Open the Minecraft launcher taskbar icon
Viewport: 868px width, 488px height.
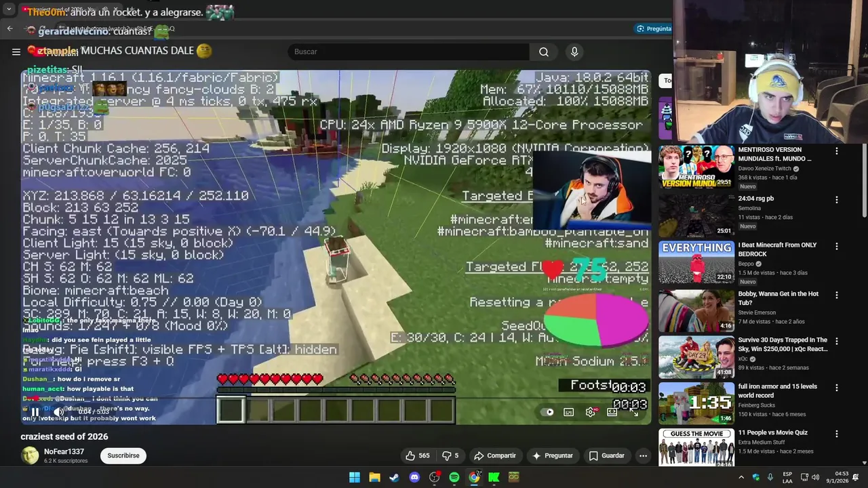[x=514, y=477]
